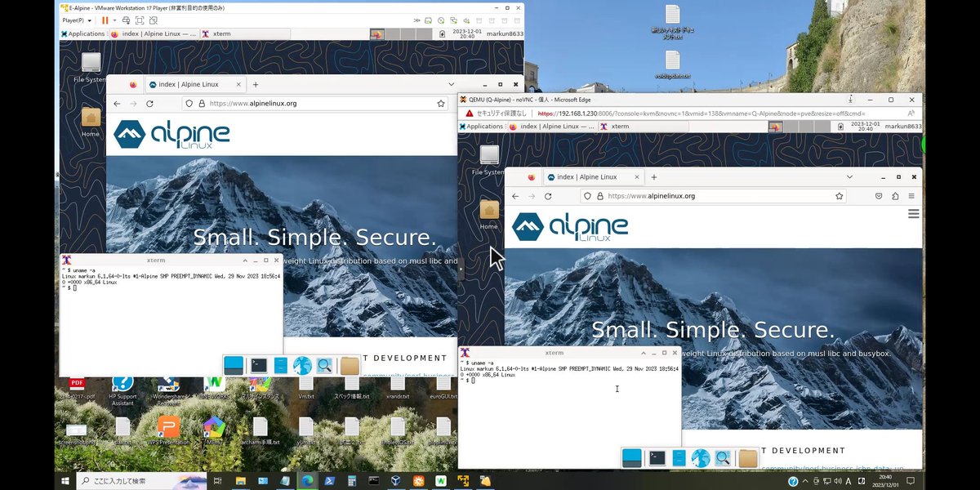This screenshot has width=980, height=490.
Task: Launch terminal from noVNC guest dock
Action: pyautogui.click(x=657, y=458)
